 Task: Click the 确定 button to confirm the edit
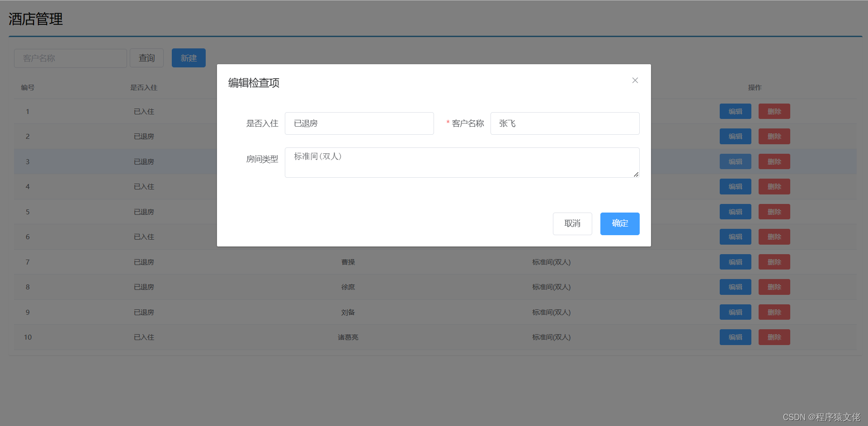619,223
